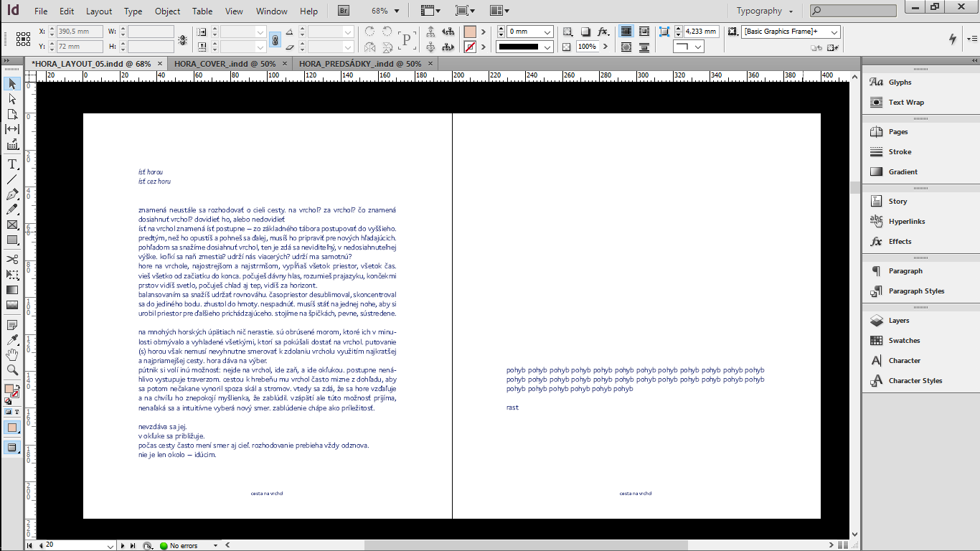Toggle wrap around object shape
980x551 pixels.
626,47
